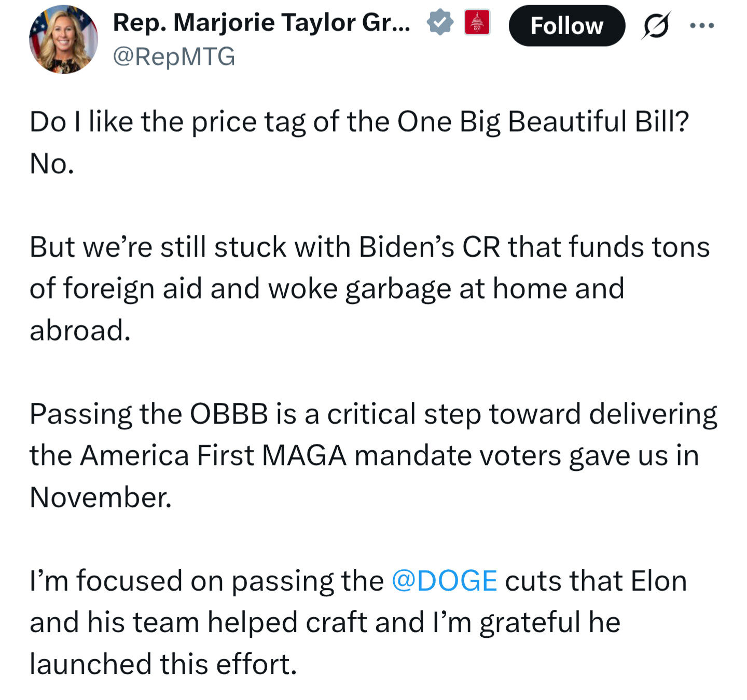Viewport: 747px width, 700px height.
Task: Click the "Do I like the price tag" line
Action: click(359, 122)
